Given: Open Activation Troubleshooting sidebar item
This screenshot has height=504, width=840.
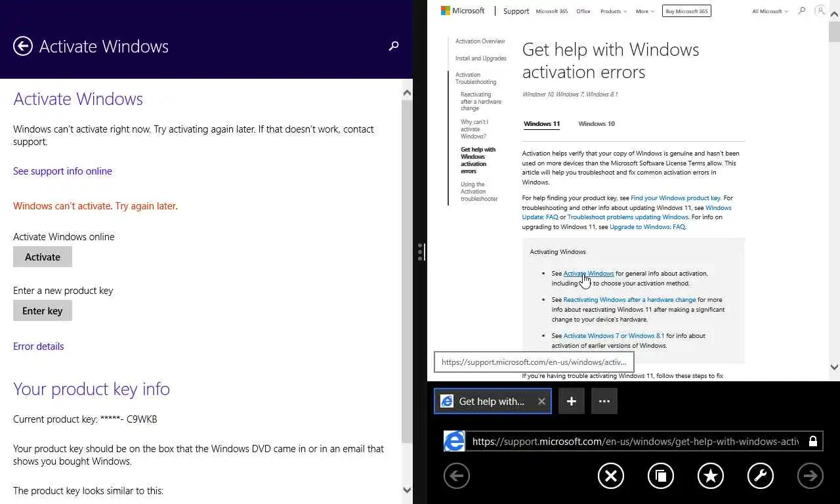Looking at the screenshot, I should 476,78.
